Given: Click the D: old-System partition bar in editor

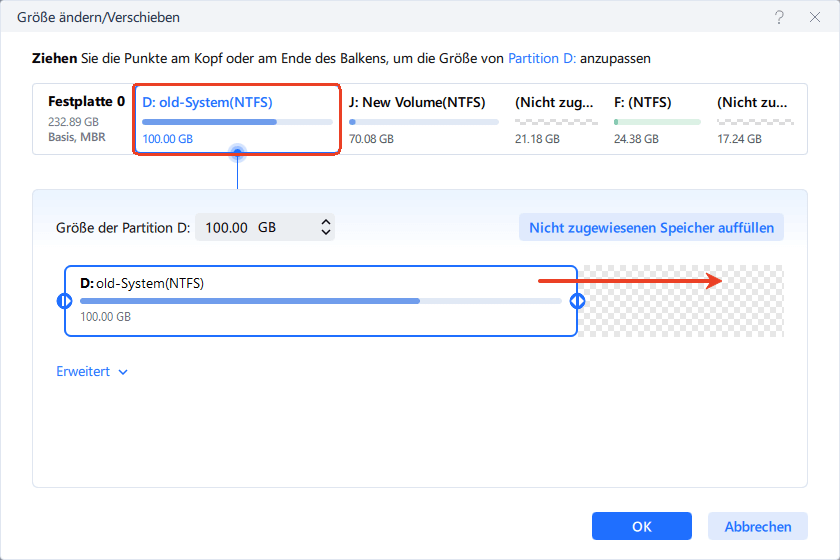Looking at the screenshot, I should tap(320, 300).
